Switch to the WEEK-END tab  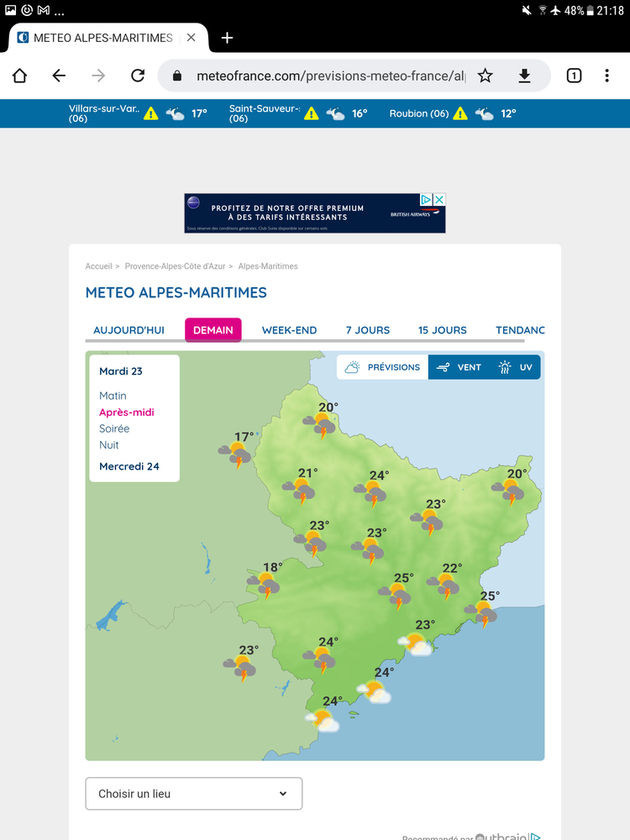(x=289, y=330)
